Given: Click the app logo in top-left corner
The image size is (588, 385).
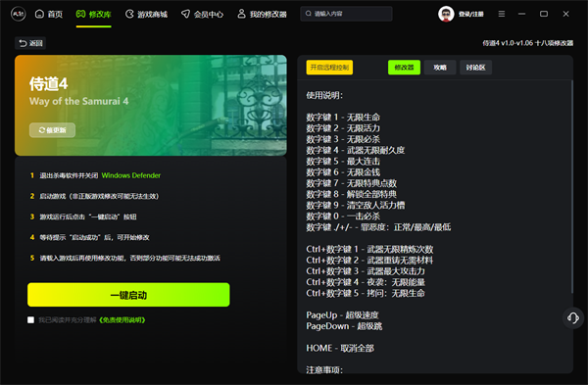Looking at the screenshot, I should (18, 15).
